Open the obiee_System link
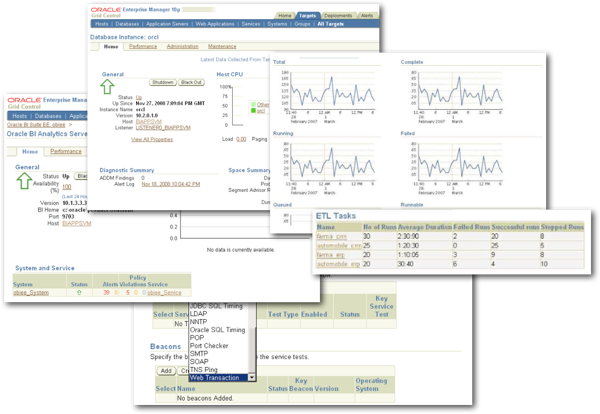 [31, 293]
